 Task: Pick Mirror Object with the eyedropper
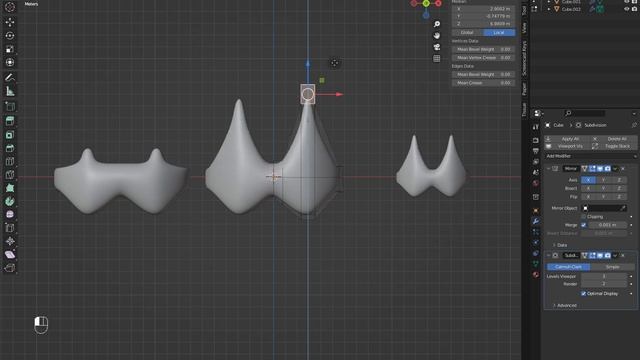point(623,208)
